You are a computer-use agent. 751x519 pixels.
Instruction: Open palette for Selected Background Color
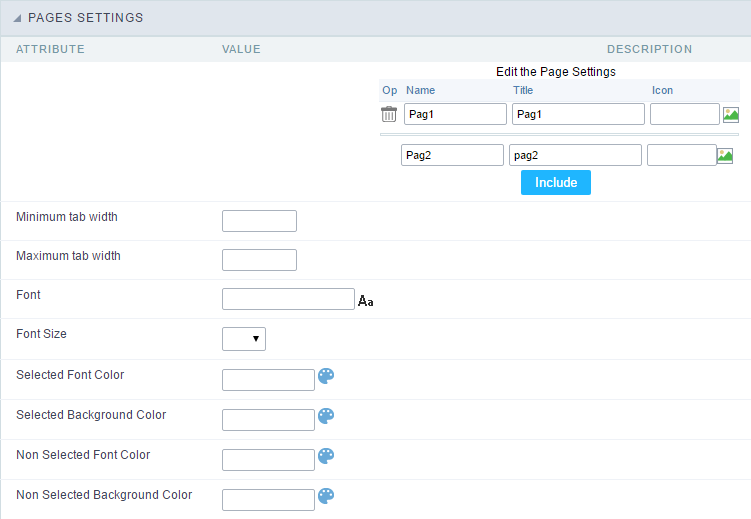point(326,416)
